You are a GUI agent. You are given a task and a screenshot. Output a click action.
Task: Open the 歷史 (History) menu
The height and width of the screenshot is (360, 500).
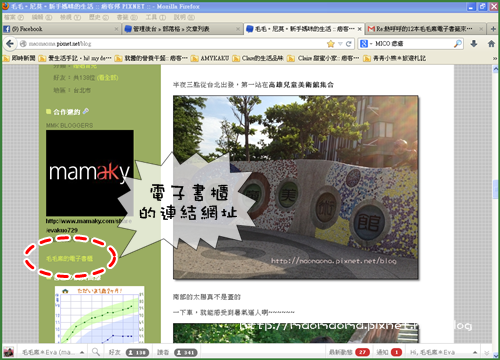pos(99,17)
